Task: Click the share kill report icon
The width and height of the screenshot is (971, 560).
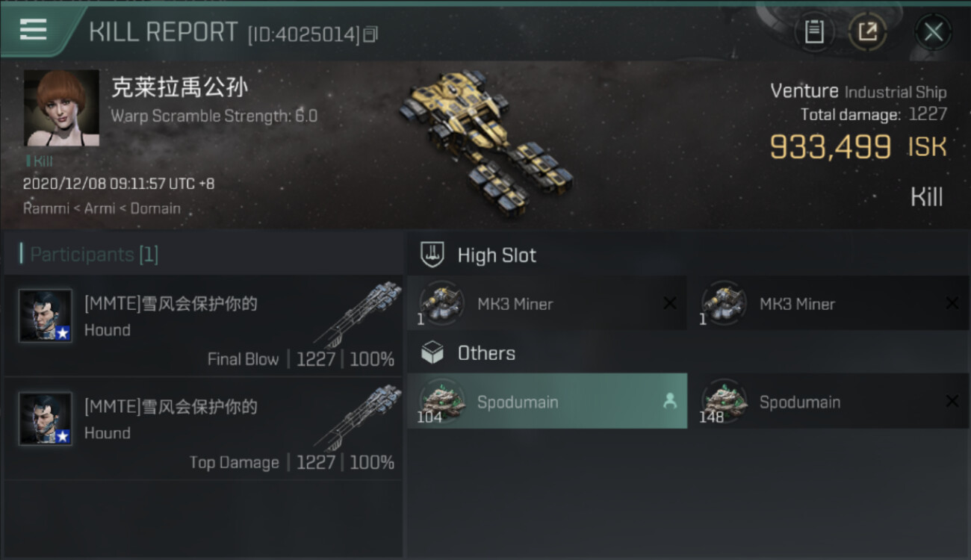Action: (867, 31)
